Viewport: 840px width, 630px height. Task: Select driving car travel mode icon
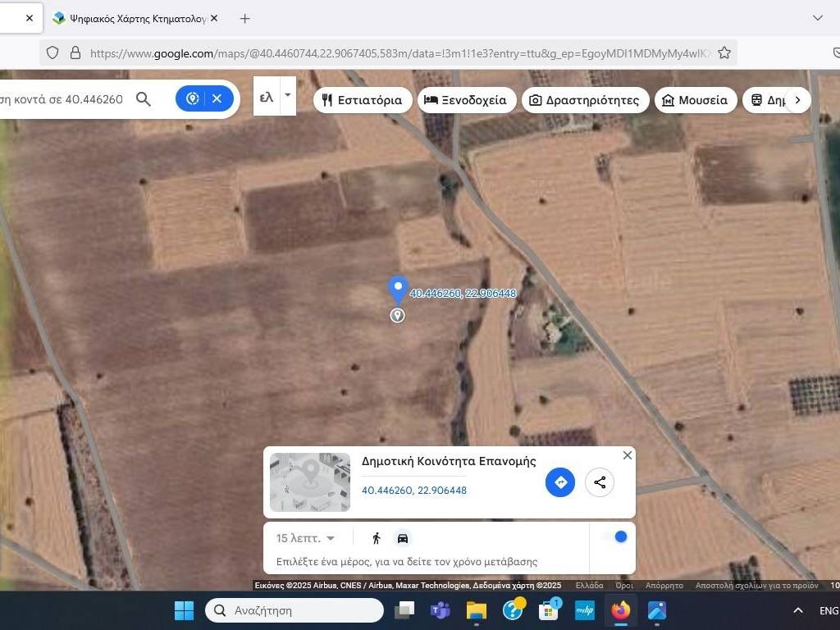[x=403, y=538]
